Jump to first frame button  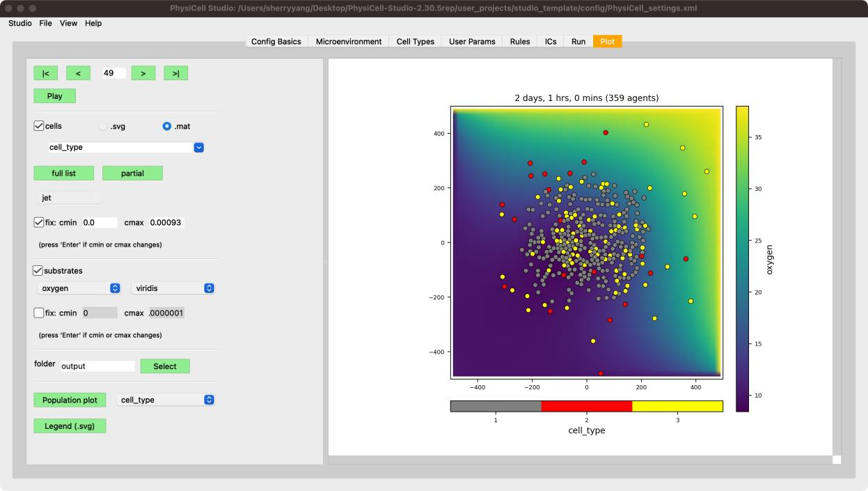(45, 73)
